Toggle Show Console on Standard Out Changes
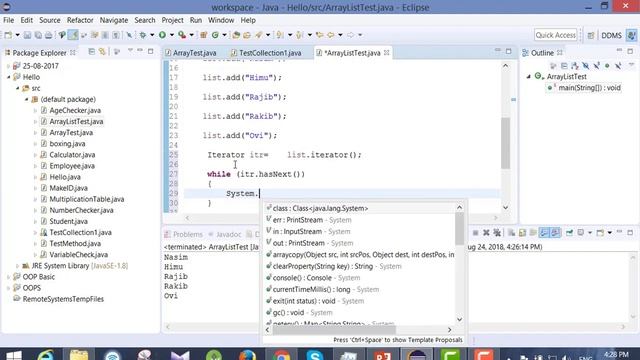Image resolution: width=640 pixels, height=360 pixels. (x=544, y=233)
